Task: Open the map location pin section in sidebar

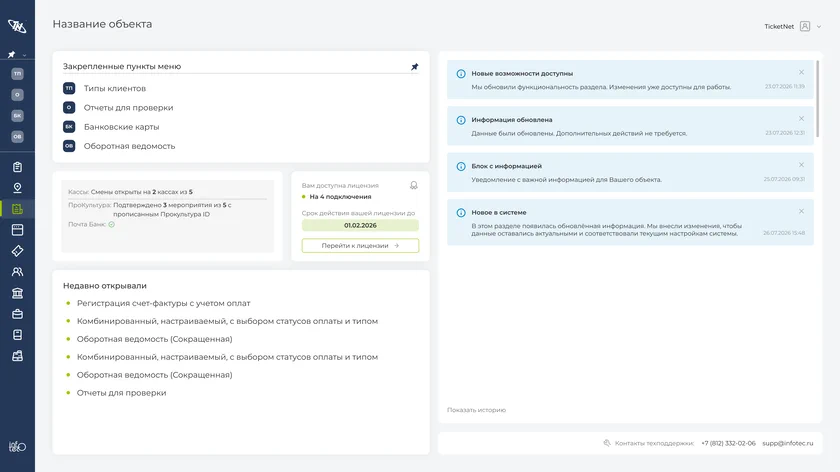Action: click(x=17, y=188)
